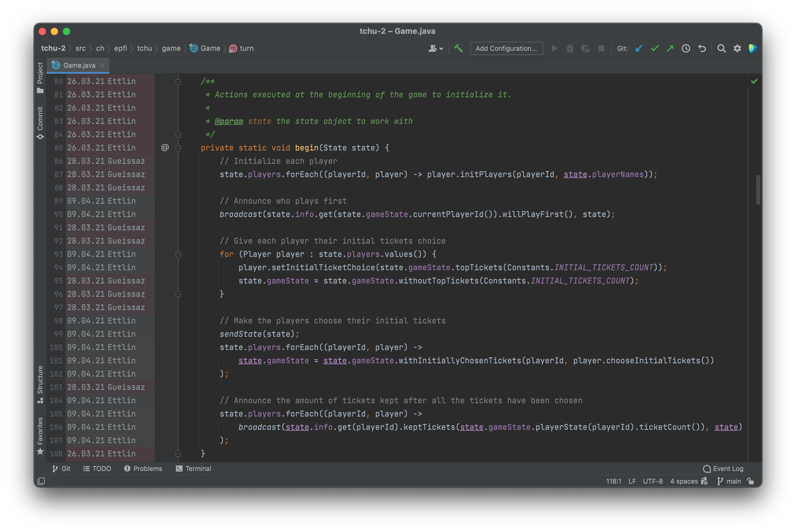Click the editor vertical scrollbar thumb
This screenshot has height=532, width=796.
click(758, 190)
